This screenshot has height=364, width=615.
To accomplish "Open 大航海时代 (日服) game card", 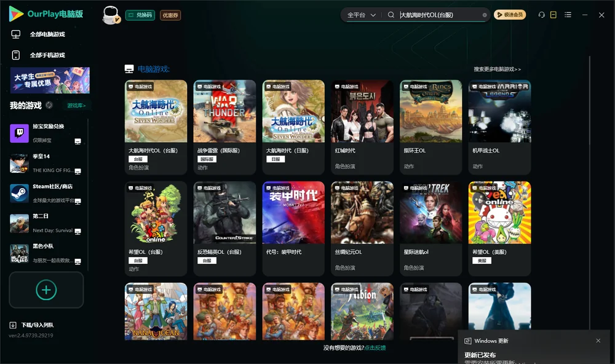I will [293, 127].
